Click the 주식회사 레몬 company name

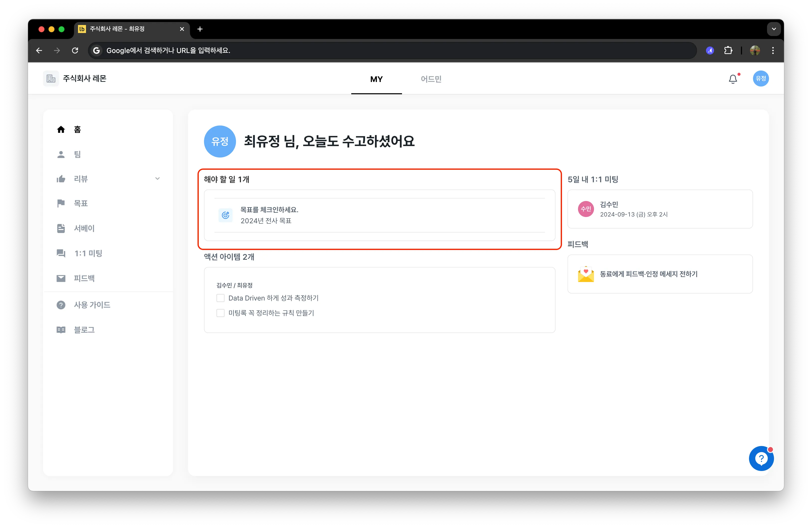(x=84, y=79)
